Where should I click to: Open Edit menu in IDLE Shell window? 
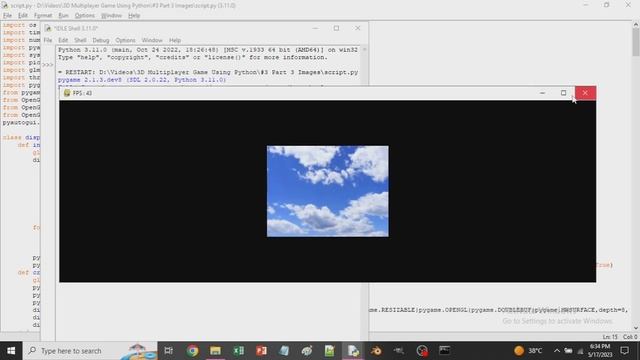point(63,40)
